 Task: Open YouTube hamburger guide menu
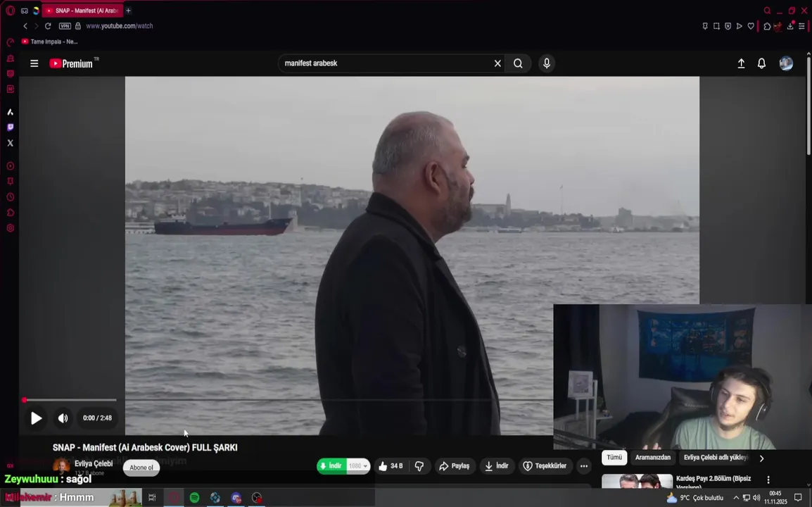[34, 63]
